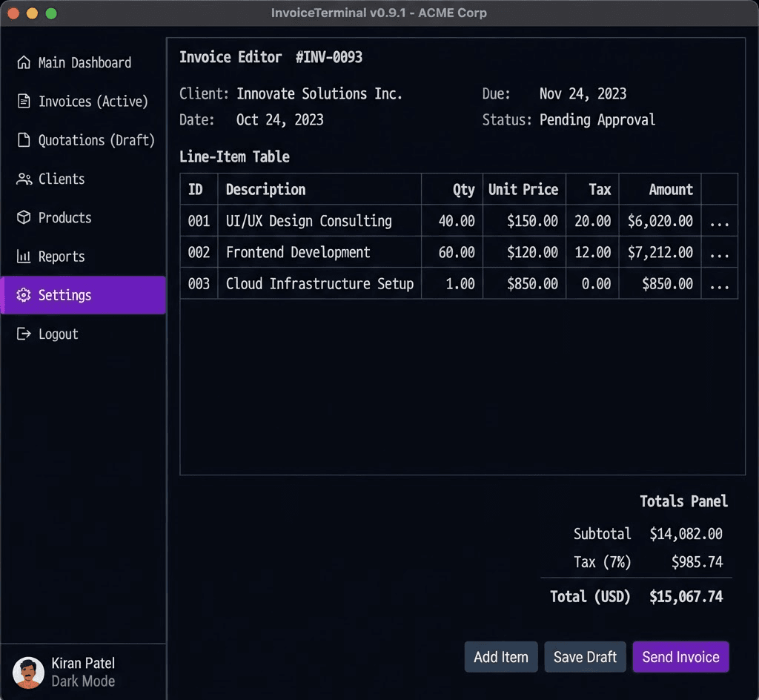Click due date Nov 24, 2023
Screen dimensions: 759x700
point(583,93)
